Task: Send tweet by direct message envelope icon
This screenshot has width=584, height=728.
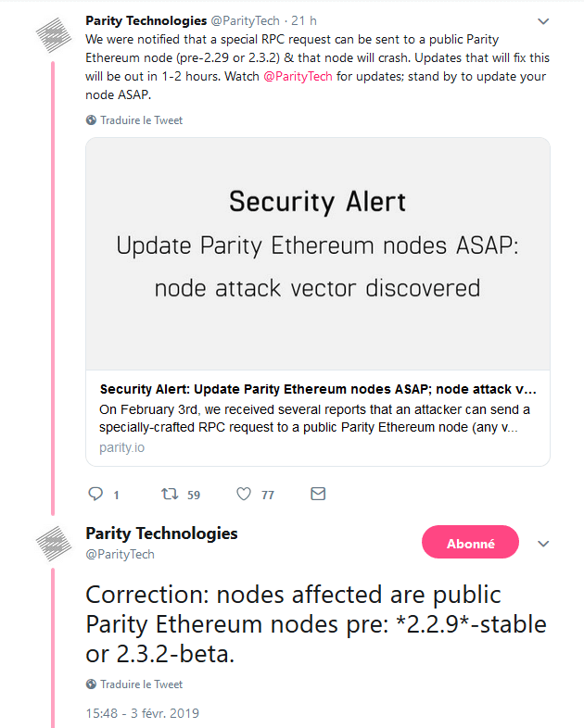Action: 318,495
